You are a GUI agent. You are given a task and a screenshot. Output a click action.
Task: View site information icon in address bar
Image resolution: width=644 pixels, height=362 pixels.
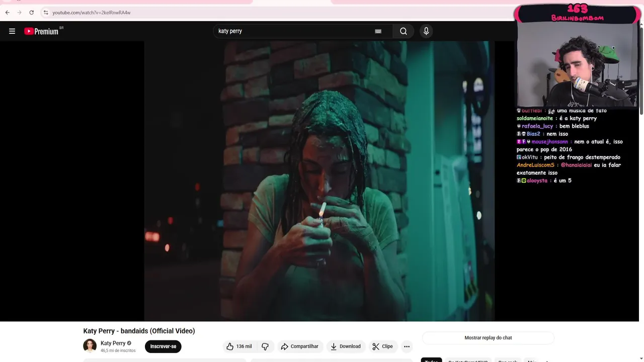tap(46, 13)
